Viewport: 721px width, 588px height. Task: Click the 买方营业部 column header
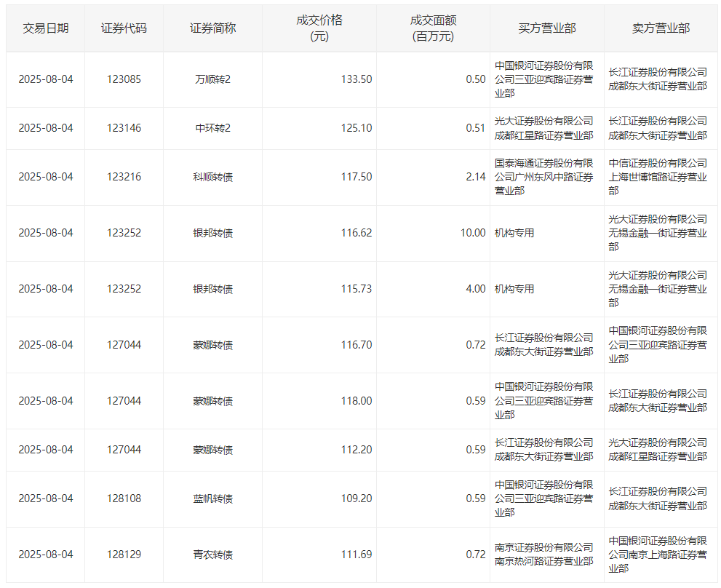pos(546,28)
